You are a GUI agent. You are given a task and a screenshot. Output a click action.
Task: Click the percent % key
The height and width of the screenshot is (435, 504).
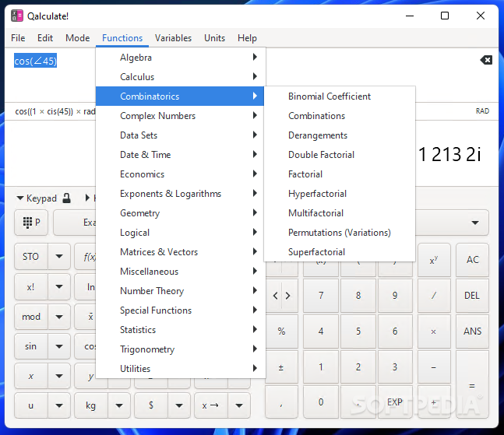pyautogui.click(x=281, y=331)
